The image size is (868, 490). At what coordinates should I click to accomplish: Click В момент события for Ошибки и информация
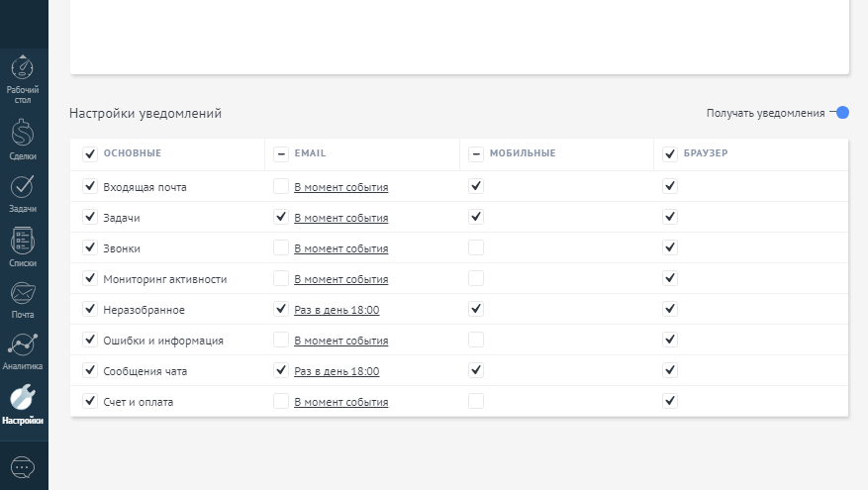[x=341, y=341]
